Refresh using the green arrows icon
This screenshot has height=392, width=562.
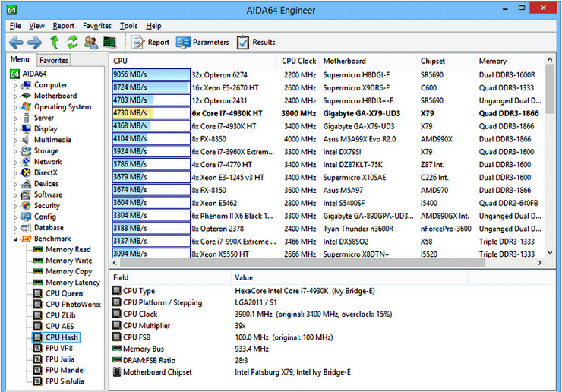point(72,42)
